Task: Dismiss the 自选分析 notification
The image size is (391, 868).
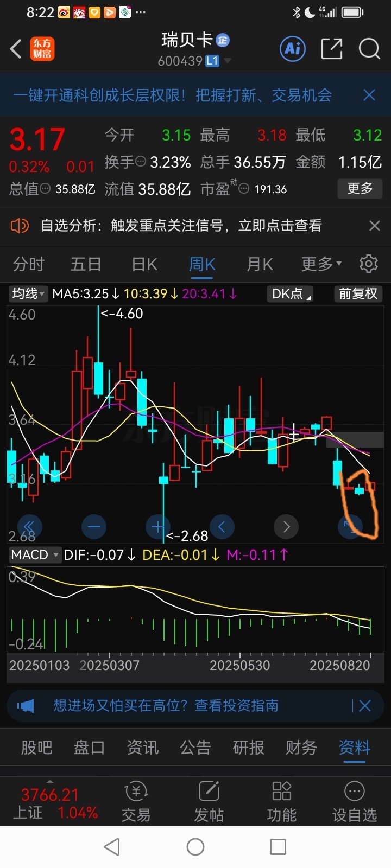Action: (374, 225)
